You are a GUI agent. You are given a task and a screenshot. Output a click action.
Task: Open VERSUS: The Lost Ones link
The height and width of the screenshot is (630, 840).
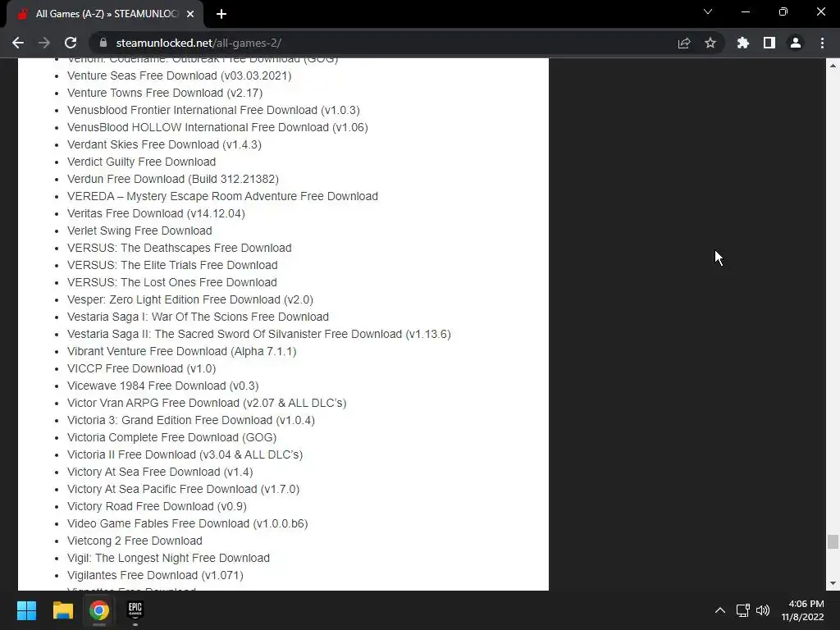click(172, 282)
